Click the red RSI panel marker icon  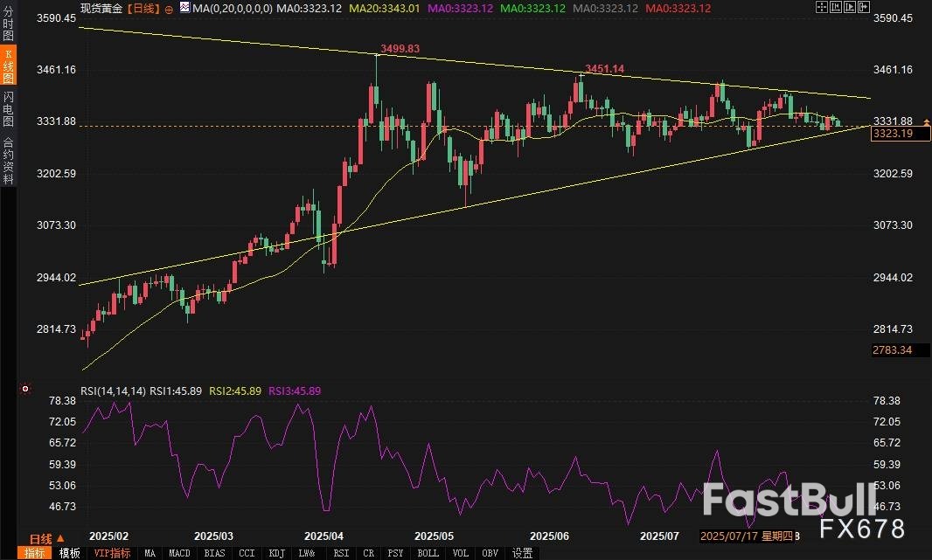(25, 389)
